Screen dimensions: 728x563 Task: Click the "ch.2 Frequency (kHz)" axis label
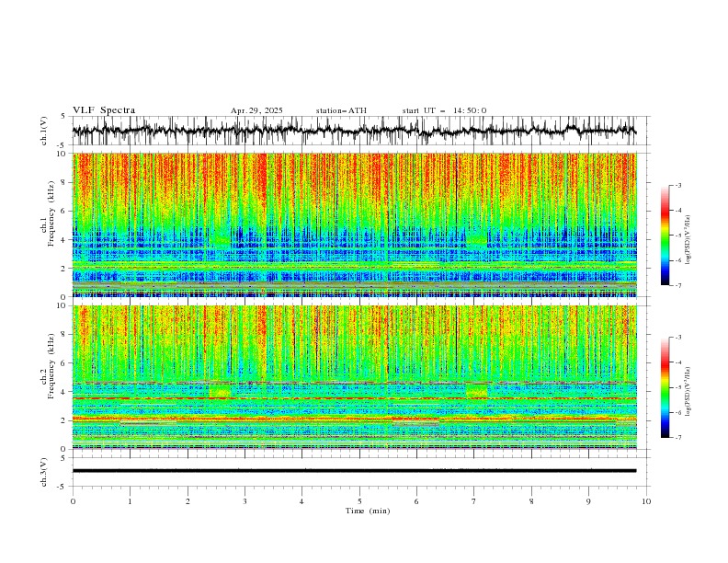coord(48,366)
